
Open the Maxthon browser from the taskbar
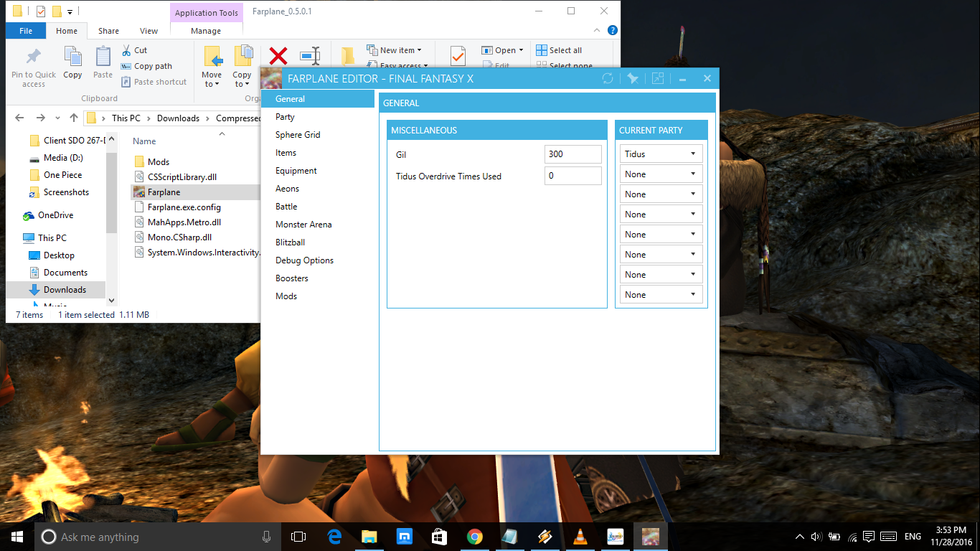405,537
